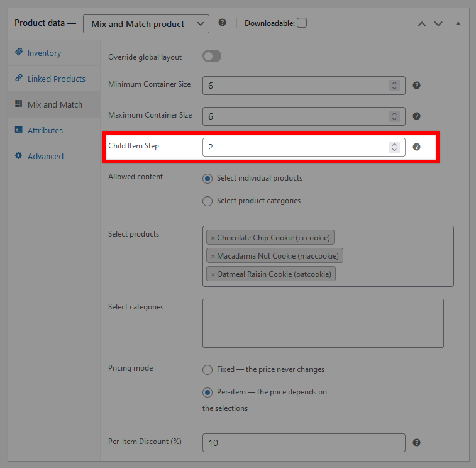
Task: Adjust Child Item Step stepper arrows
Action: click(394, 147)
